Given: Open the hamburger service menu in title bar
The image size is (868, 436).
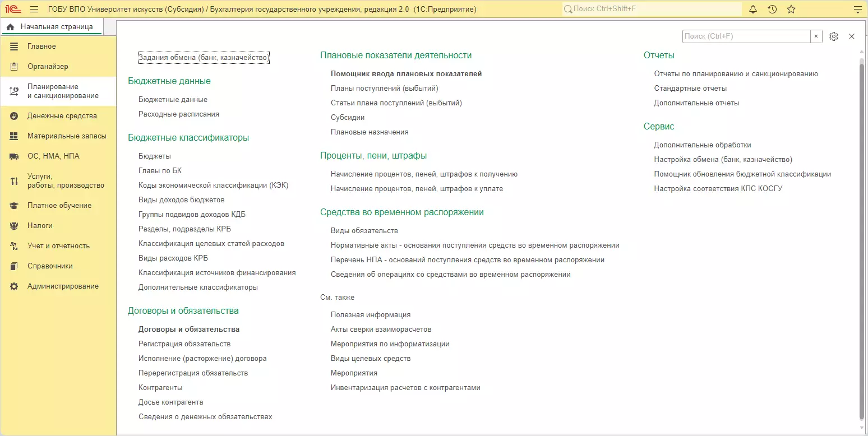Looking at the screenshot, I should (x=34, y=9).
